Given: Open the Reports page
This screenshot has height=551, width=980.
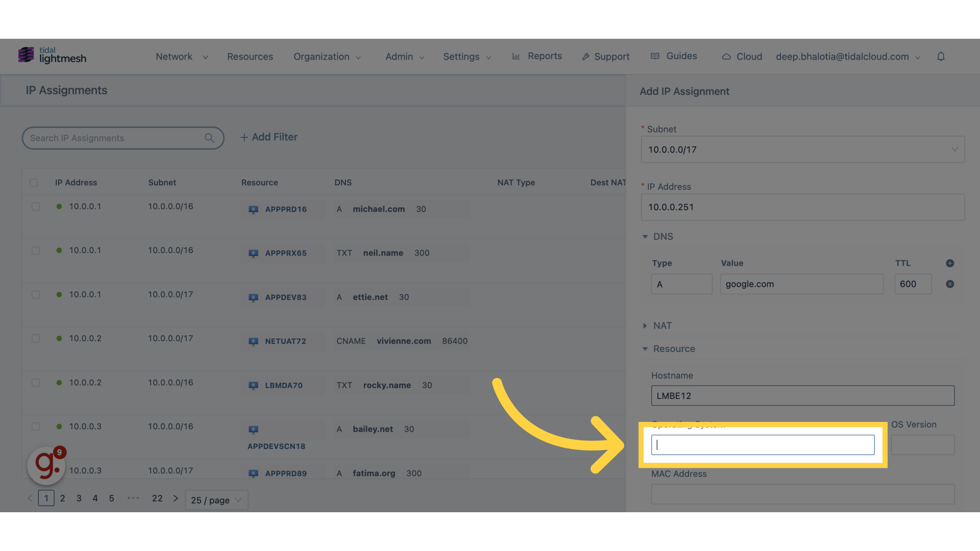Looking at the screenshot, I should tap(537, 56).
